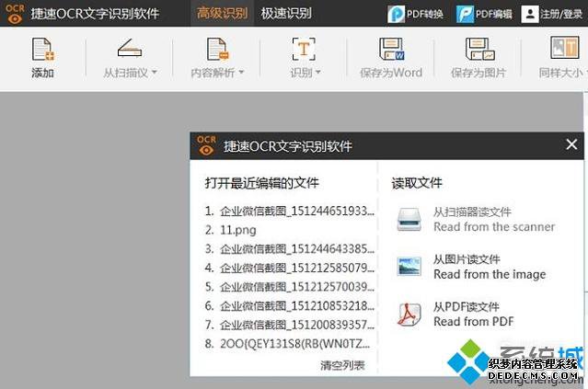Expand the 从扫描仪 dropdown arrow

(154, 73)
